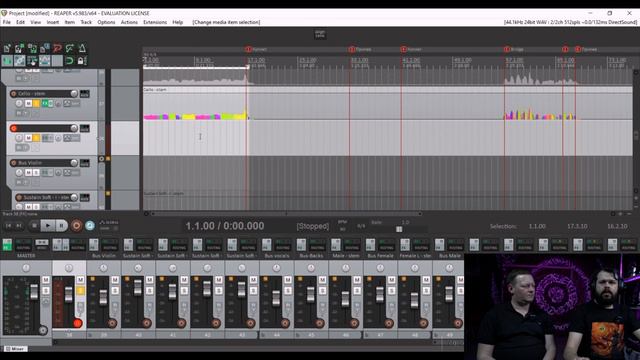Collapse the Bus Violin folder icon
Image resolution: width=640 pixels, height=360 pixels.
tap(102, 159)
